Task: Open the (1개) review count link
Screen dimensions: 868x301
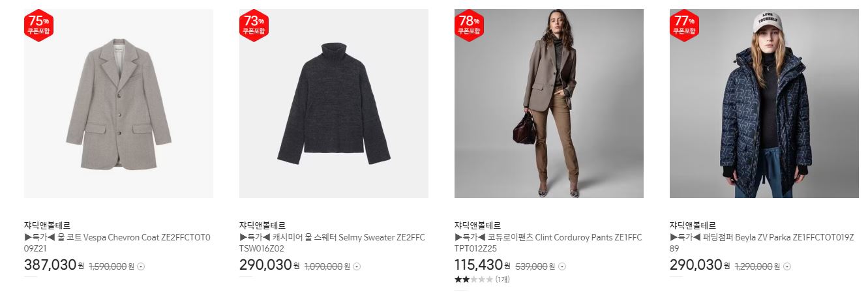Action: pos(502,279)
